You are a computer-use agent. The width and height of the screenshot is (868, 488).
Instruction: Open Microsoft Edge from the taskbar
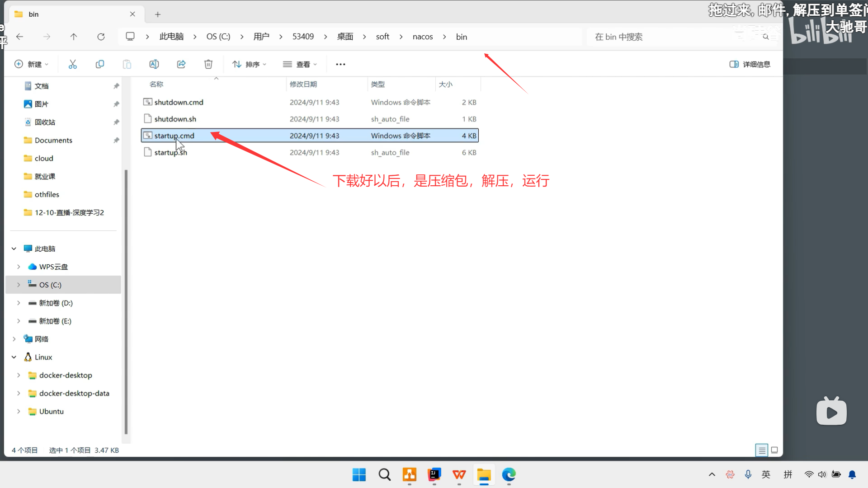[509, 474]
